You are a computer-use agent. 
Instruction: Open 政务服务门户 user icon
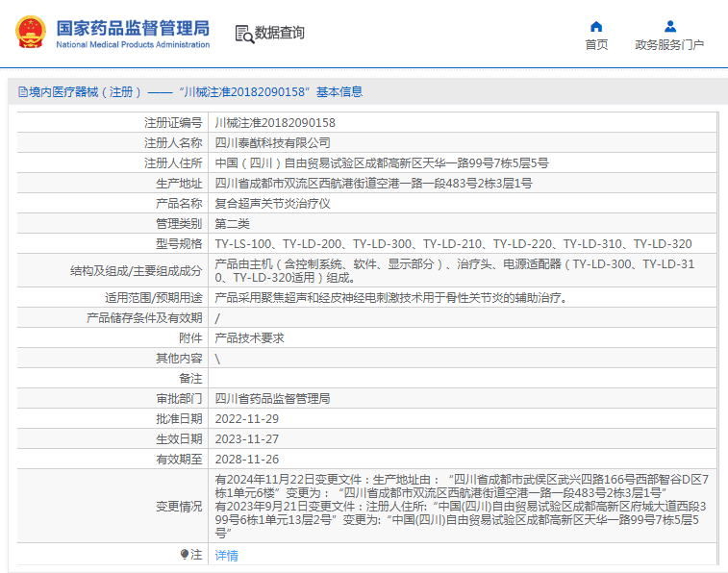pos(670,26)
